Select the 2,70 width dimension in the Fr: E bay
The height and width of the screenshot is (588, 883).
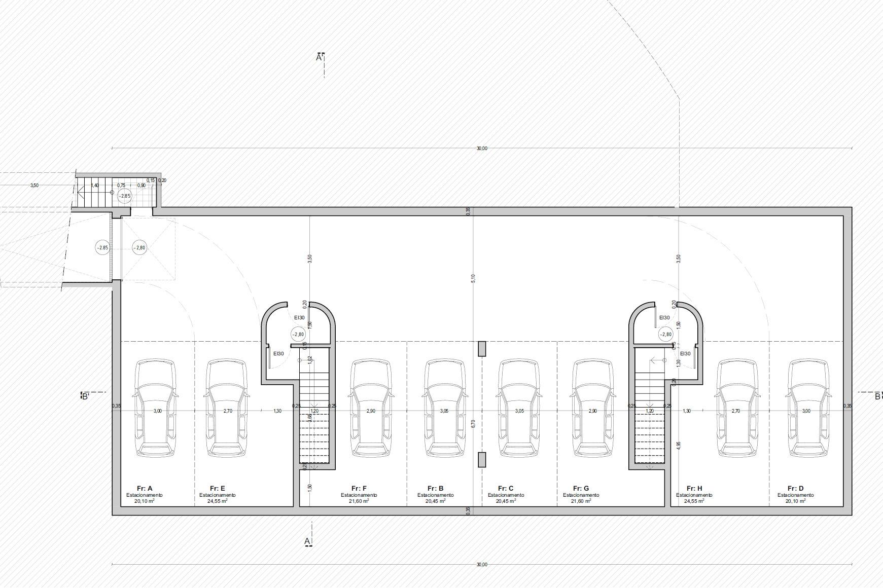[x=228, y=411]
